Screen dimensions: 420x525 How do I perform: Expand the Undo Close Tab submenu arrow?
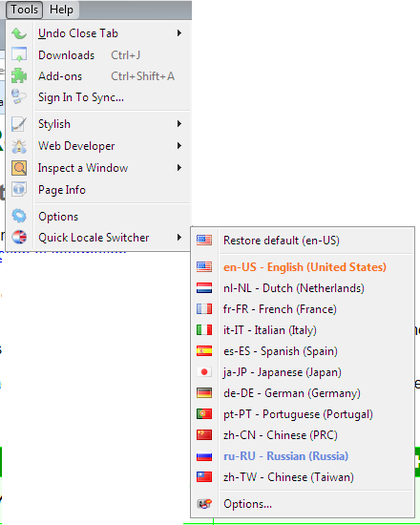coord(179,33)
